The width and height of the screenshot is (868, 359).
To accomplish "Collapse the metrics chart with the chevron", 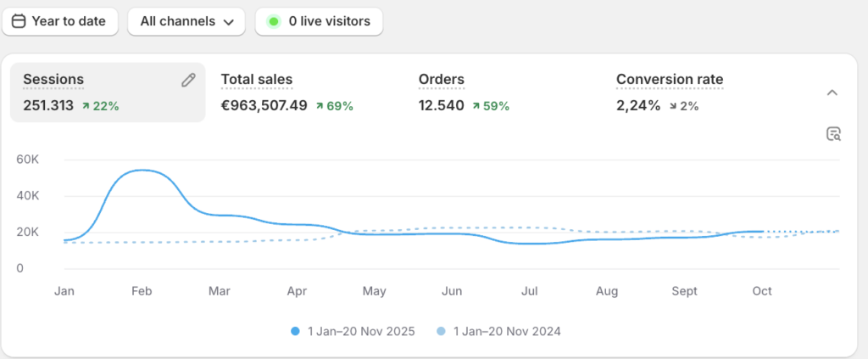I will tap(832, 93).
